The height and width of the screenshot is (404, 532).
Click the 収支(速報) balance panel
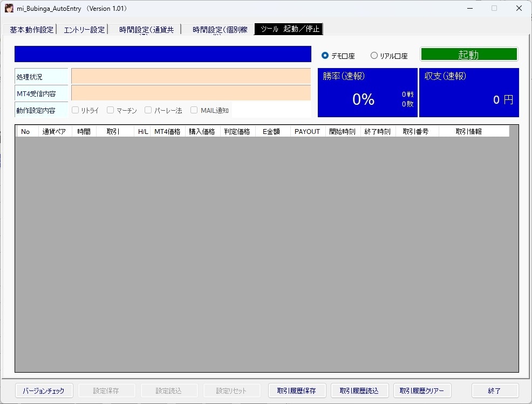pyautogui.click(x=469, y=93)
